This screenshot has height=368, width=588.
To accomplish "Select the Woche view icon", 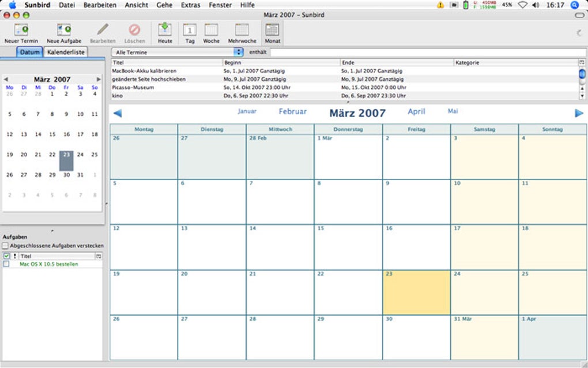I will pyautogui.click(x=211, y=29).
